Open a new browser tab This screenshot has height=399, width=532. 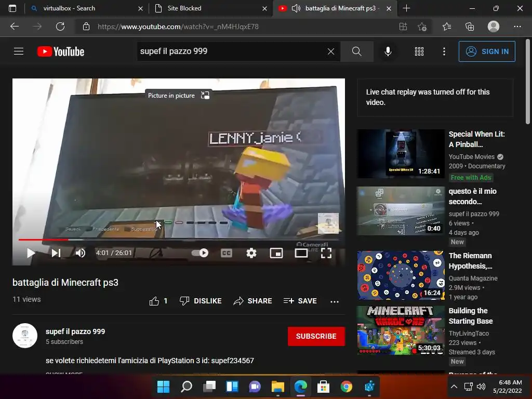click(406, 8)
